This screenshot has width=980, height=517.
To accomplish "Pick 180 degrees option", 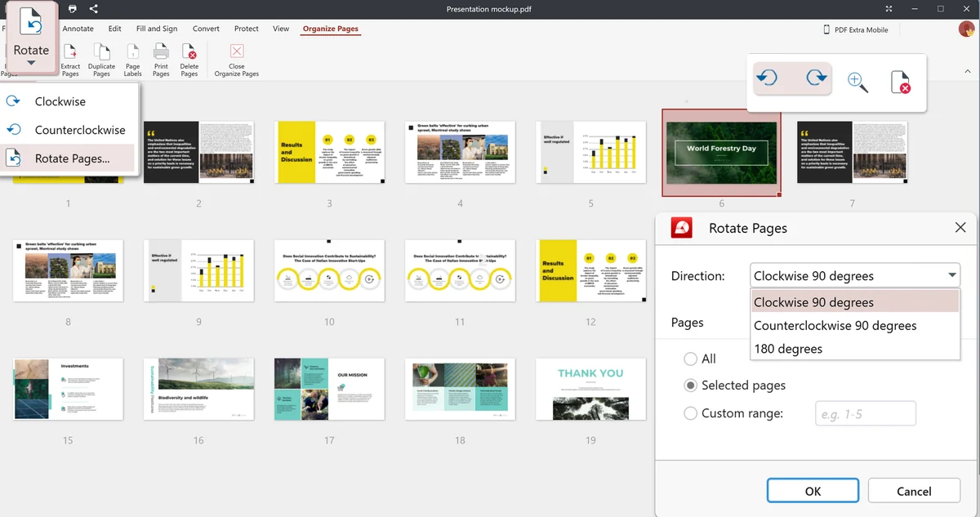I will pos(855,349).
